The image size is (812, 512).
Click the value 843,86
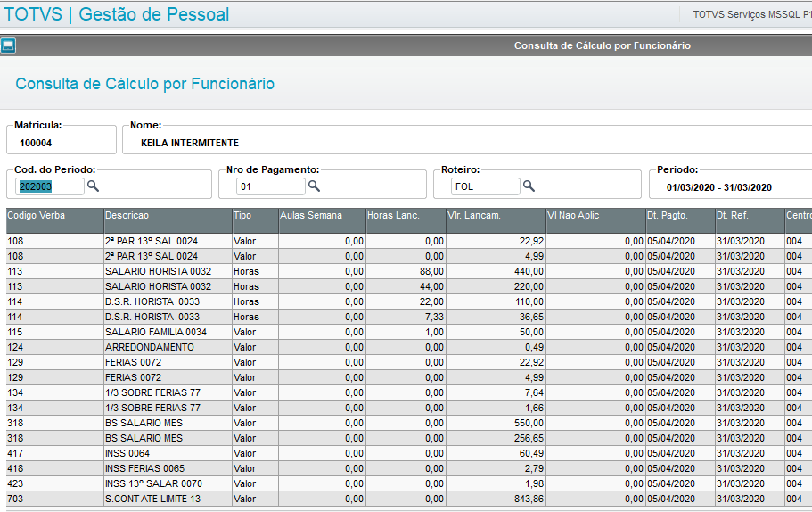(x=529, y=499)
